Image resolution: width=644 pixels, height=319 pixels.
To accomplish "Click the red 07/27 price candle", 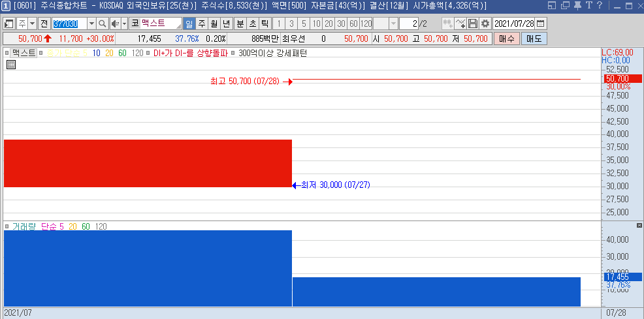I will click(148, 163).
